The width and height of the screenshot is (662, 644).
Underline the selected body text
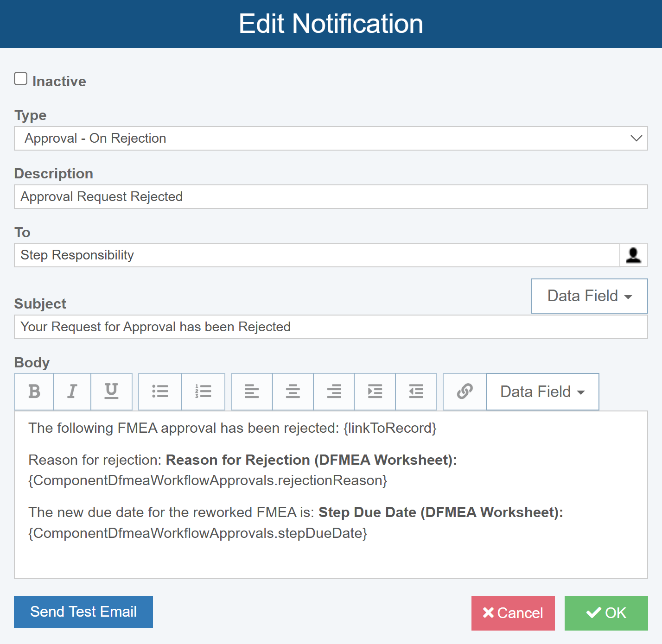click(x=111, y=391)
